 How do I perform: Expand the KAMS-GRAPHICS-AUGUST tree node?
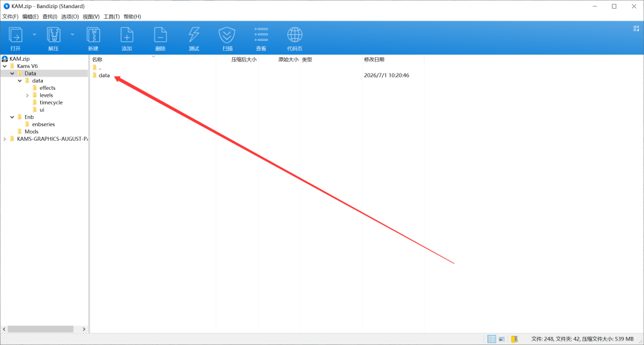[4, 139]
